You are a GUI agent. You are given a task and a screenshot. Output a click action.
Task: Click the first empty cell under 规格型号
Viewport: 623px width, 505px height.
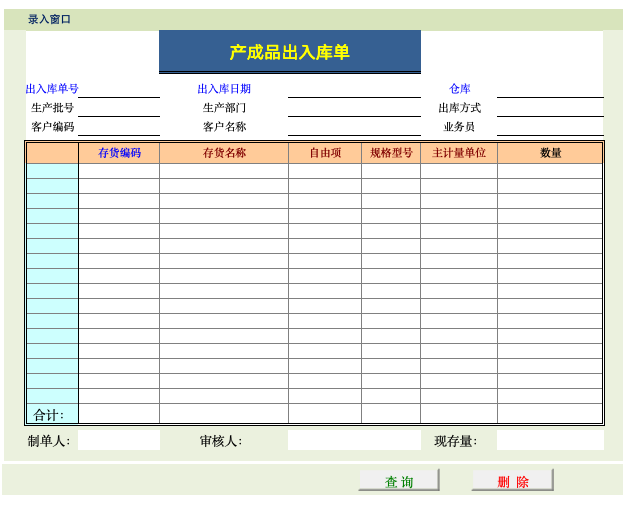click(x=391, y=171)
